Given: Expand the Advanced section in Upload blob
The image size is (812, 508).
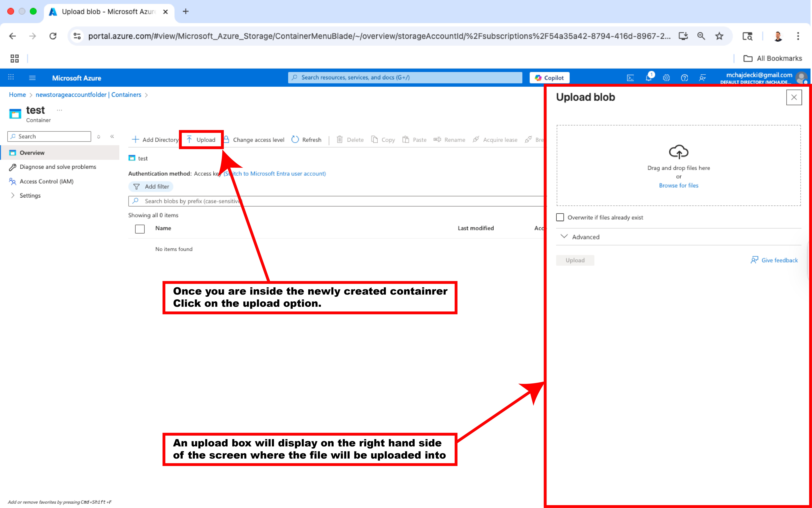Looking at the screenshot, I should [580, 237].
